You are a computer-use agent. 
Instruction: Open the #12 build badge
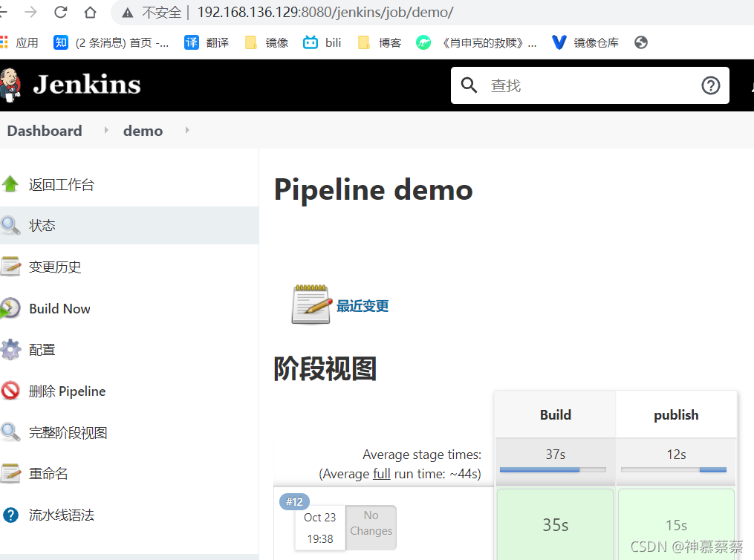pyautogui.click(x=294, y=502)
